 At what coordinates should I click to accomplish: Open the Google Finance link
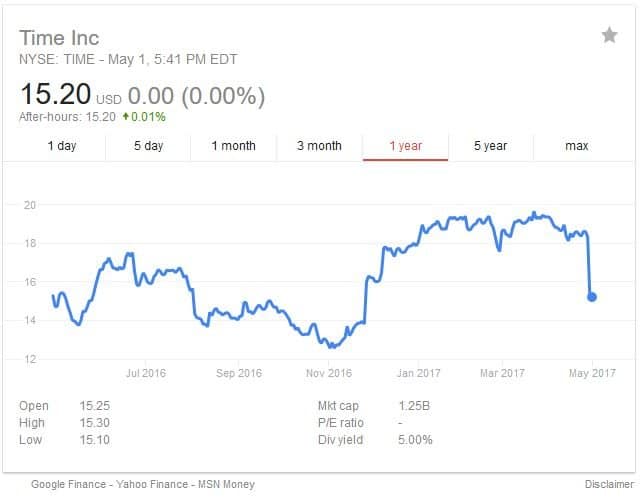click(x=69, y=484)
